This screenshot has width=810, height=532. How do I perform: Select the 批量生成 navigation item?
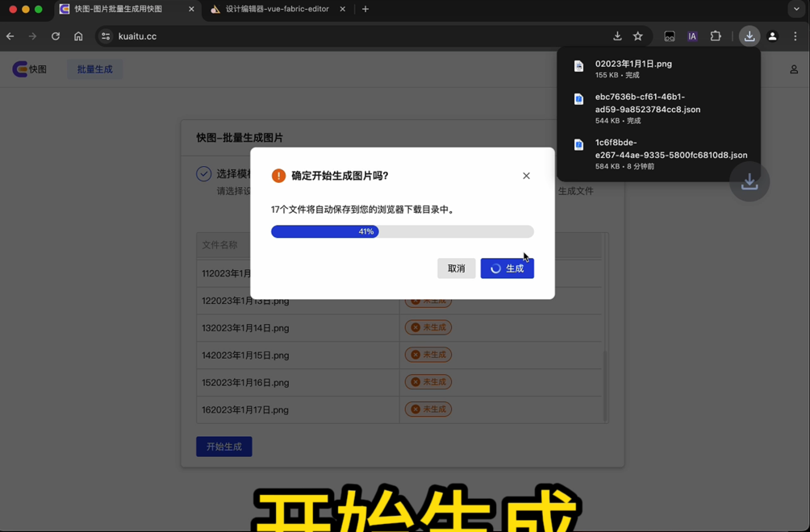coord(94,69)
